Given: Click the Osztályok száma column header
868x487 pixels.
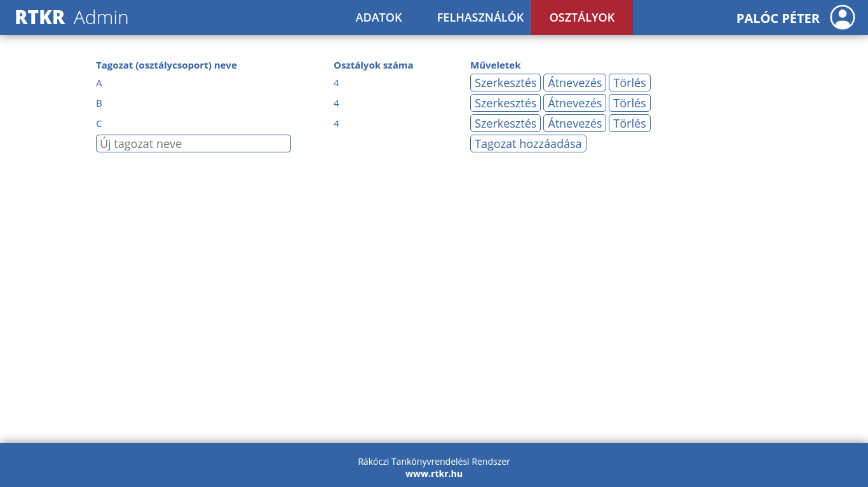Looking at the screenshot, I should [x=374, y=65].
